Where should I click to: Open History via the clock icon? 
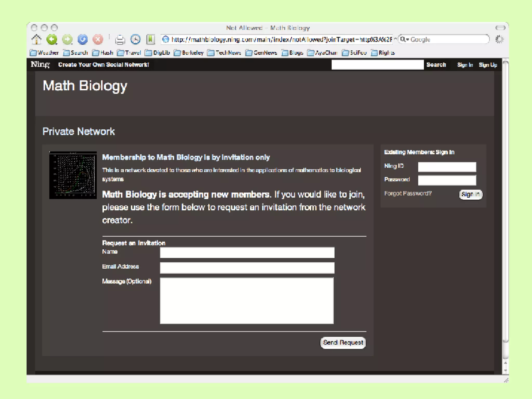point(135,39)
